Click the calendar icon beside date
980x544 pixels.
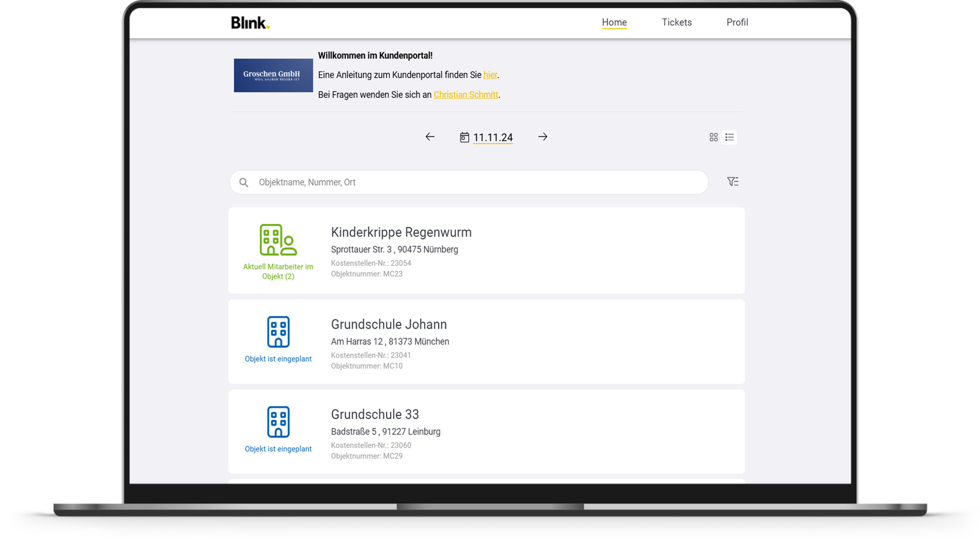(x=464, y=137)
